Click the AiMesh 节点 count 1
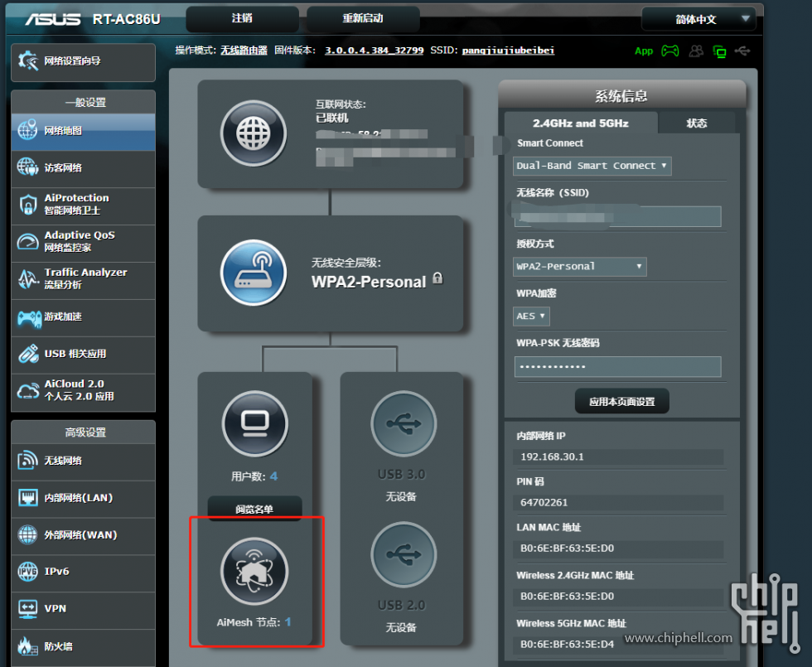 coord(288,622)
